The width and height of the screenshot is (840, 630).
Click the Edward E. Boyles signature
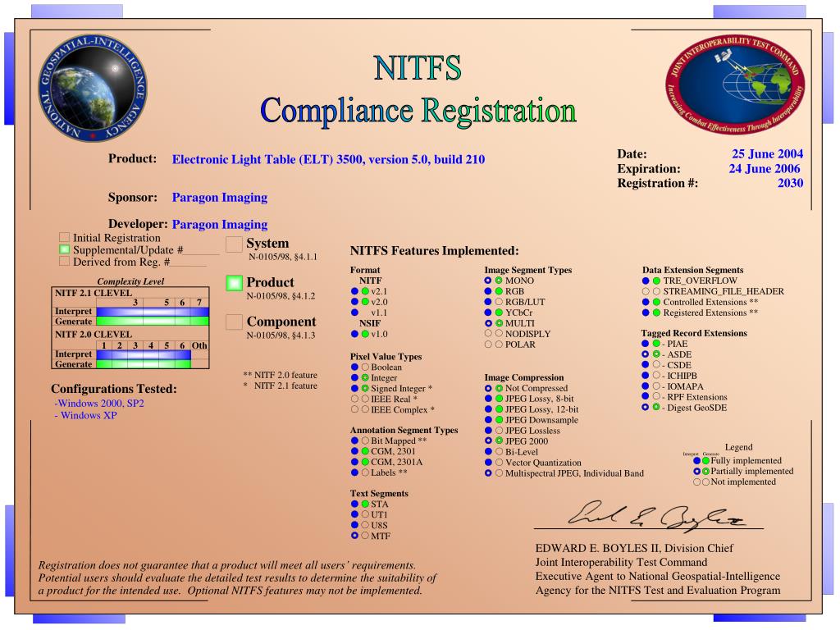[x=656, y=516]
